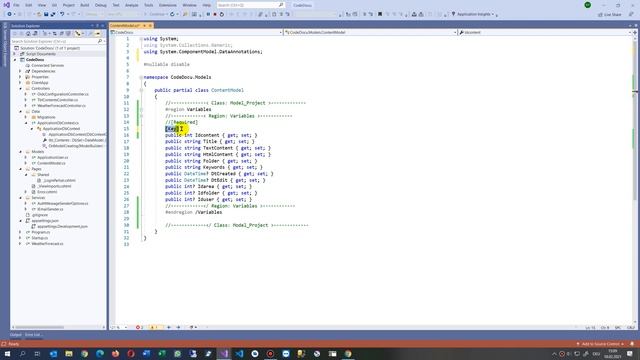Click Add to Source Control

[x=600, y=344]
